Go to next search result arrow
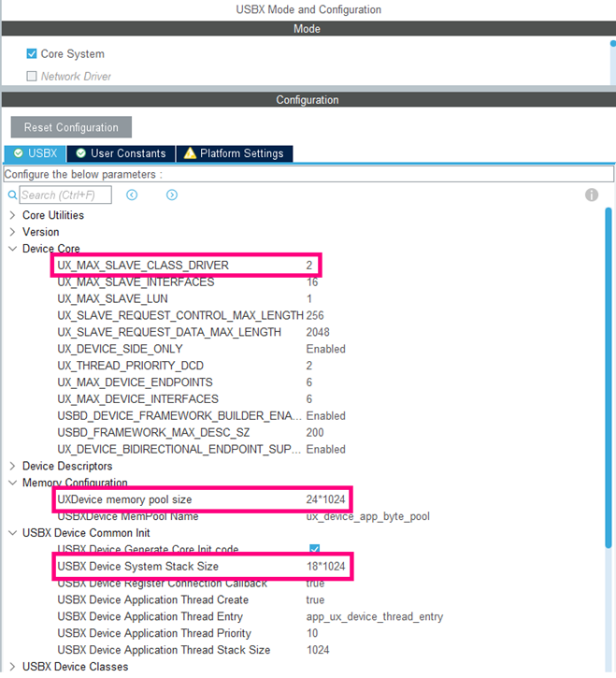Screen dimensions: 616x678 [x=172, y=195]
